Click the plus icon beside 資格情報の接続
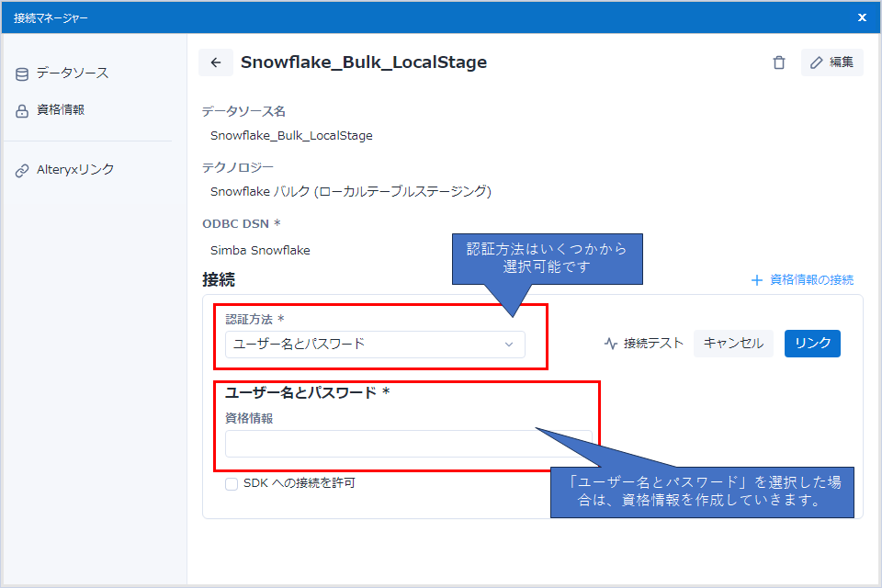 (x=757, y=280)
